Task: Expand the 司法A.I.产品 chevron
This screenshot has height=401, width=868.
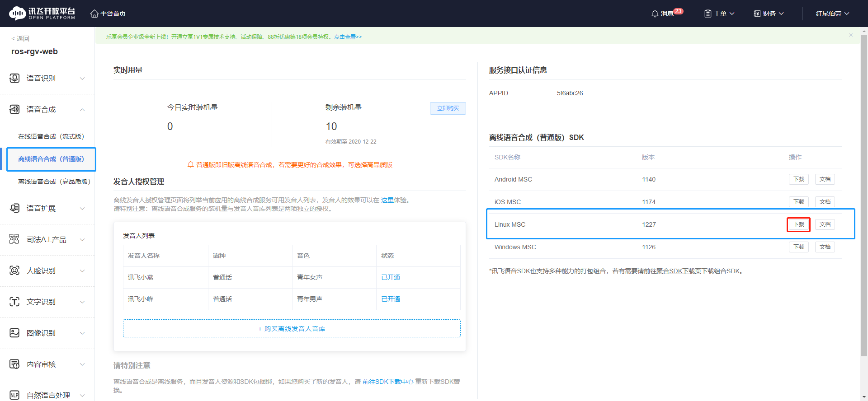Action: (x=82, y=240)
